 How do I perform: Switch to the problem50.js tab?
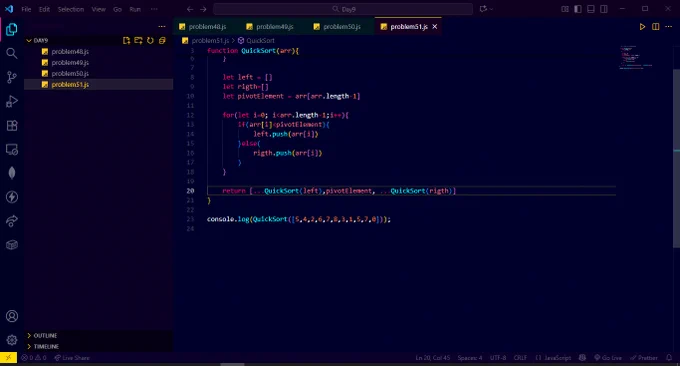pos(341,26)
